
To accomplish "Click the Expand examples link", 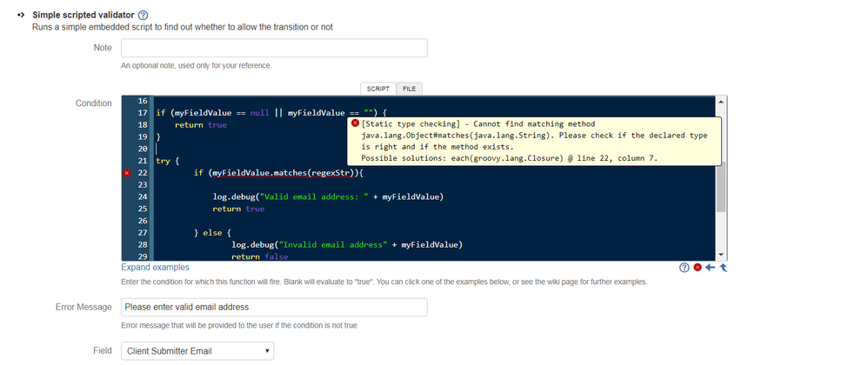I will (x=155, y=268).
